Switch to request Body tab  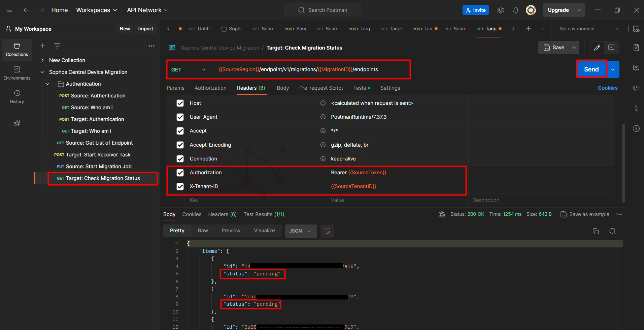point(283,88)
